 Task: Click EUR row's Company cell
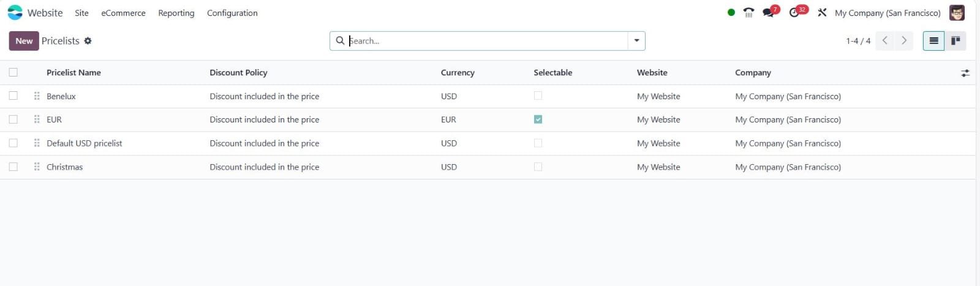(x=788, y=119)
